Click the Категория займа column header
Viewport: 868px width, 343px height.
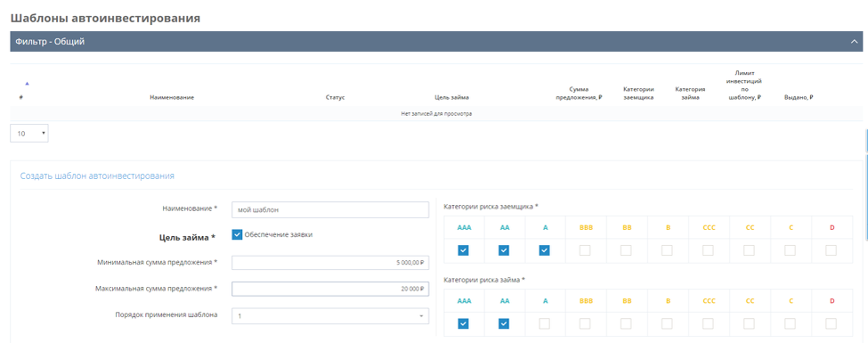click(x=690, y=93)
